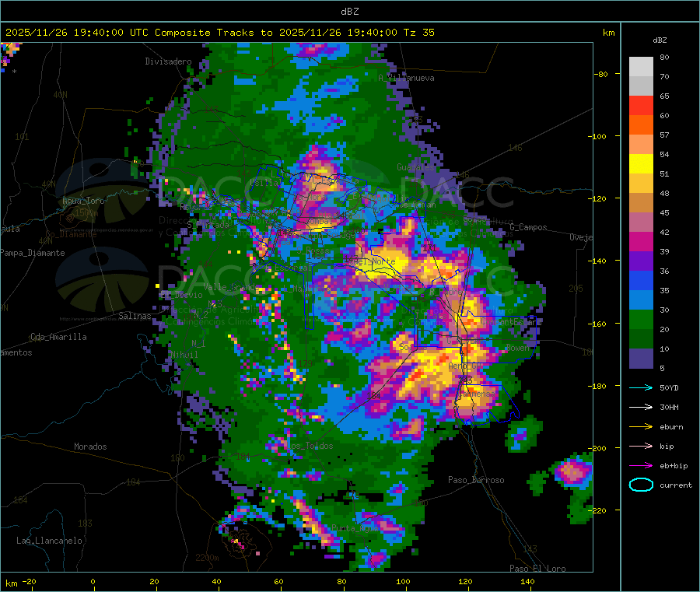This screenshot has width=700, height=592.
Task: Click the Paso_Barroso place label
Action: [476, 480]
